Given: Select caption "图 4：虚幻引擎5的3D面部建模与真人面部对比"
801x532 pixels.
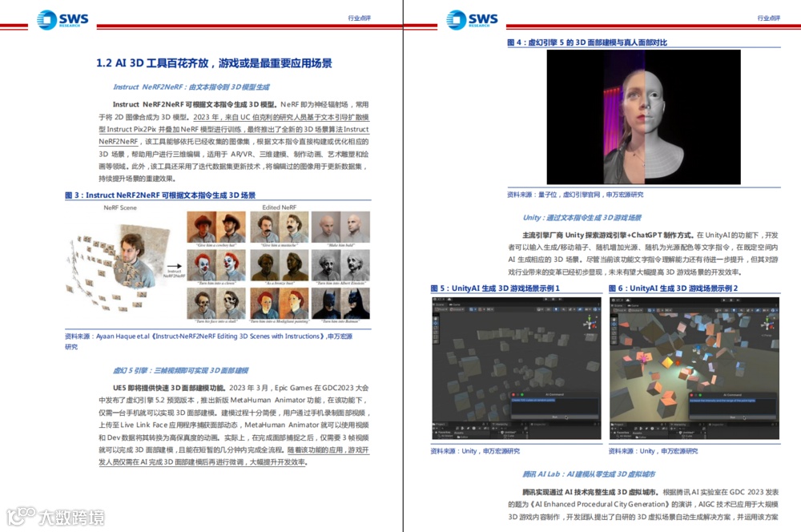Looking at the screenshot, I should click(x=587, y=42).
